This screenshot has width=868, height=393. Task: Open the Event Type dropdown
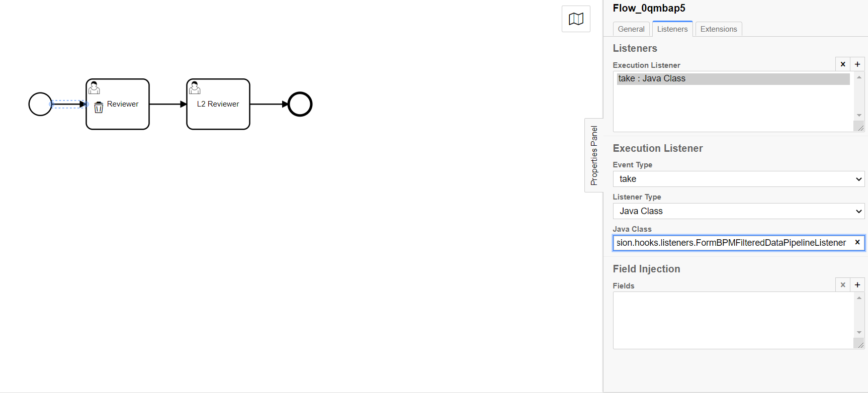point(738,179)
